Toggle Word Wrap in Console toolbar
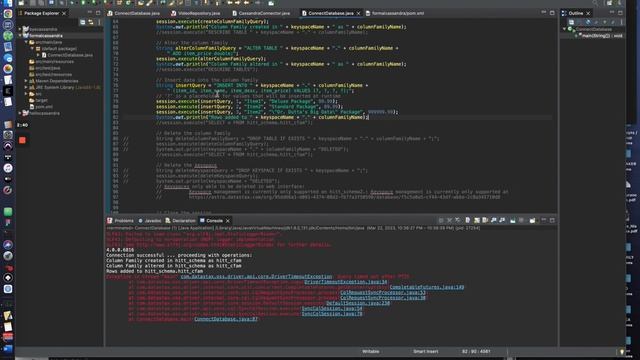Viewport: 640px width, 360px height. [485, 220]
